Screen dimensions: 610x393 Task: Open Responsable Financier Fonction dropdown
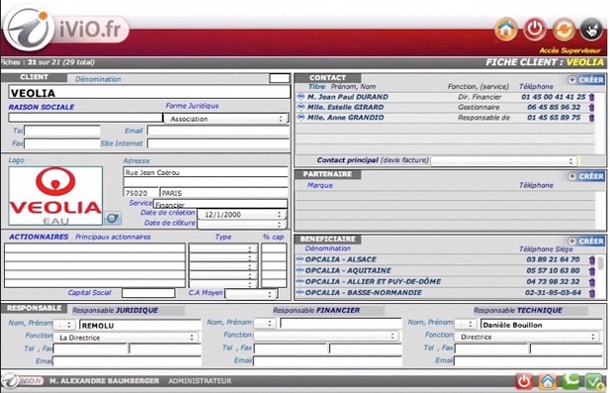tap(326, 336)
